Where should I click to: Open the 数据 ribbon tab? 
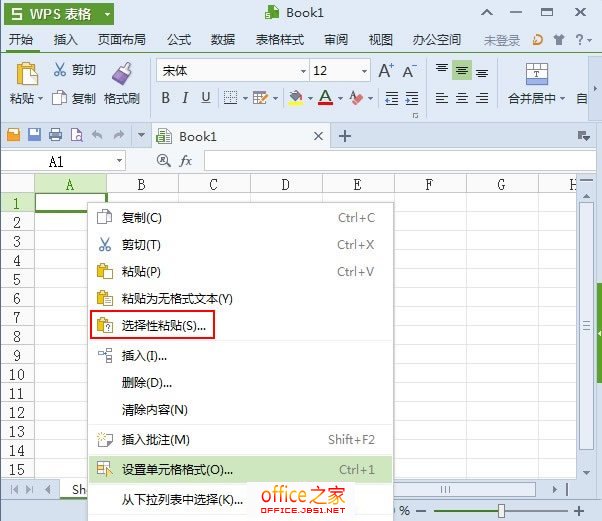tap(223, 40)
